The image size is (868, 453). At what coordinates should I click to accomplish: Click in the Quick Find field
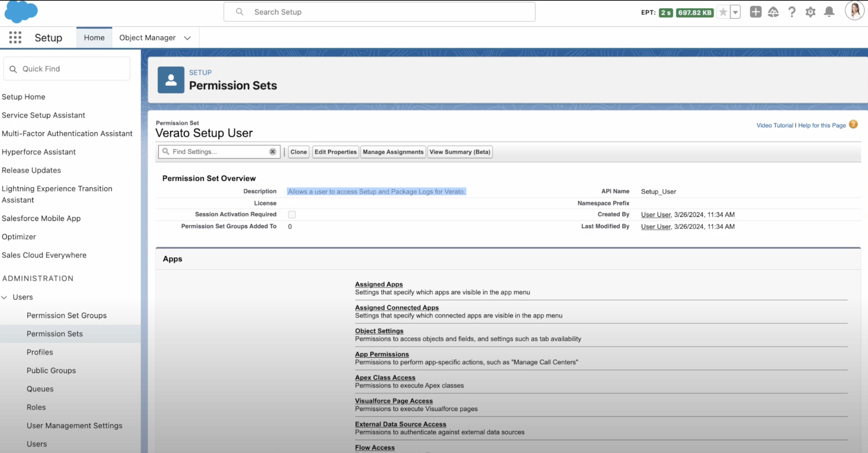point(67,69)
